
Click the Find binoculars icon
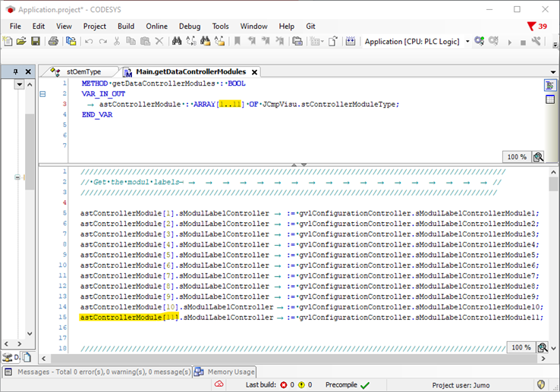176,41
